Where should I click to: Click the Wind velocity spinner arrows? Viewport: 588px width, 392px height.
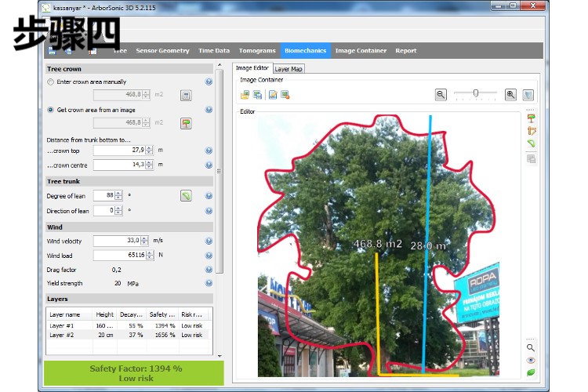point(146,241)
